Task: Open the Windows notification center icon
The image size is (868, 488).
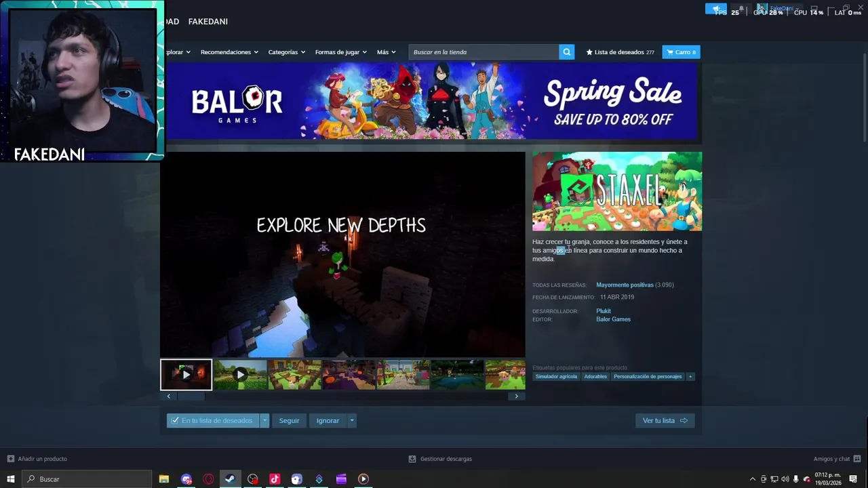Action: [853, 479]
